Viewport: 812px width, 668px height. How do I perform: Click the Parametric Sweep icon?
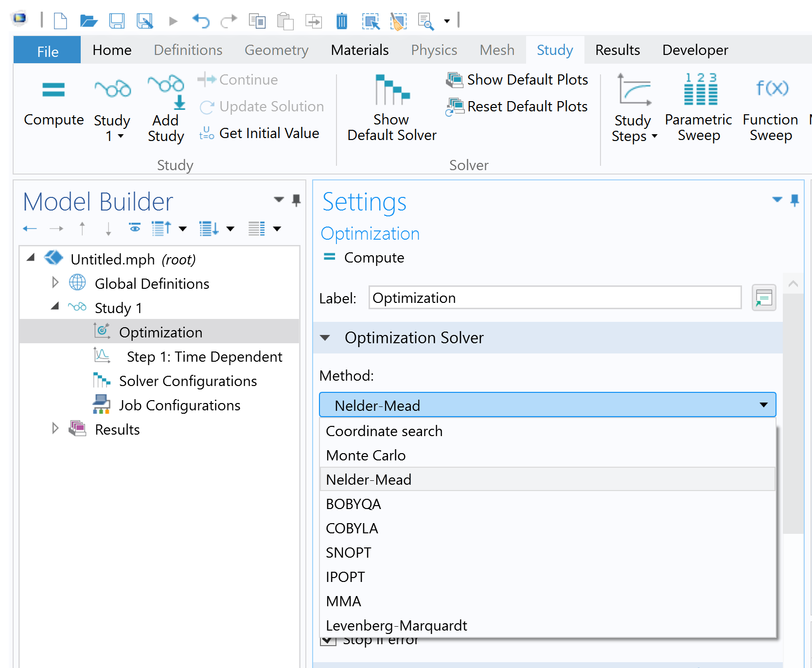[700, 91]
